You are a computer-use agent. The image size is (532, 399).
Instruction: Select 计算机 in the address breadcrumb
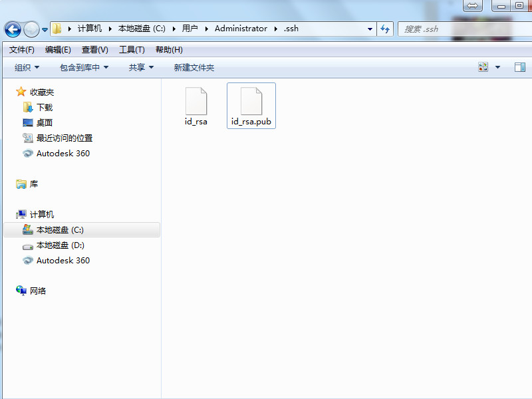pyautogui.click(x=90, y=29)
